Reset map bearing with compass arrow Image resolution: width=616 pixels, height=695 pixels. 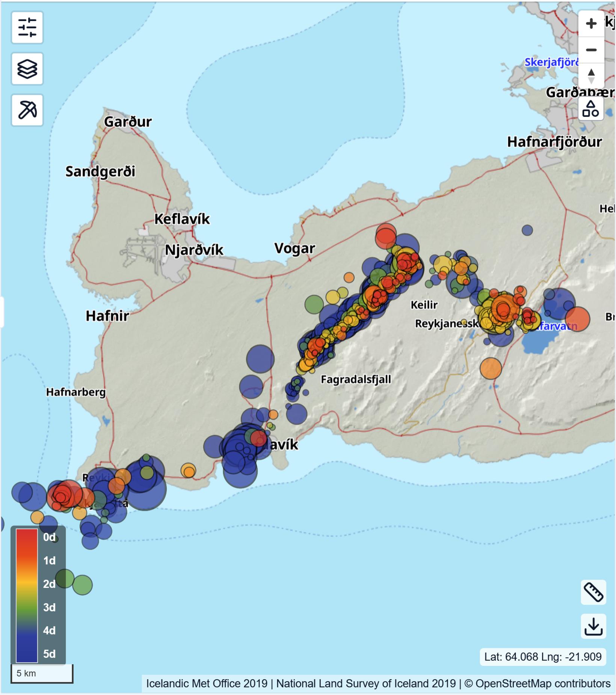point(591,76)
